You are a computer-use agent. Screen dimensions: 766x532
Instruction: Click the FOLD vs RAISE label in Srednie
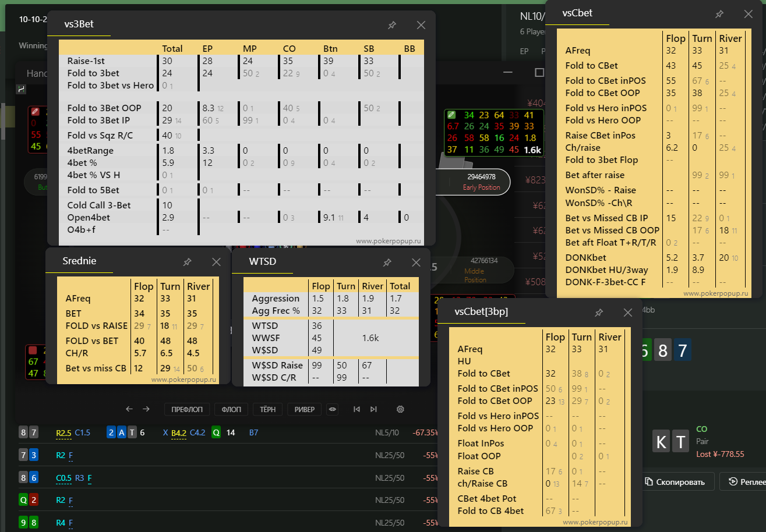[96, 325]
